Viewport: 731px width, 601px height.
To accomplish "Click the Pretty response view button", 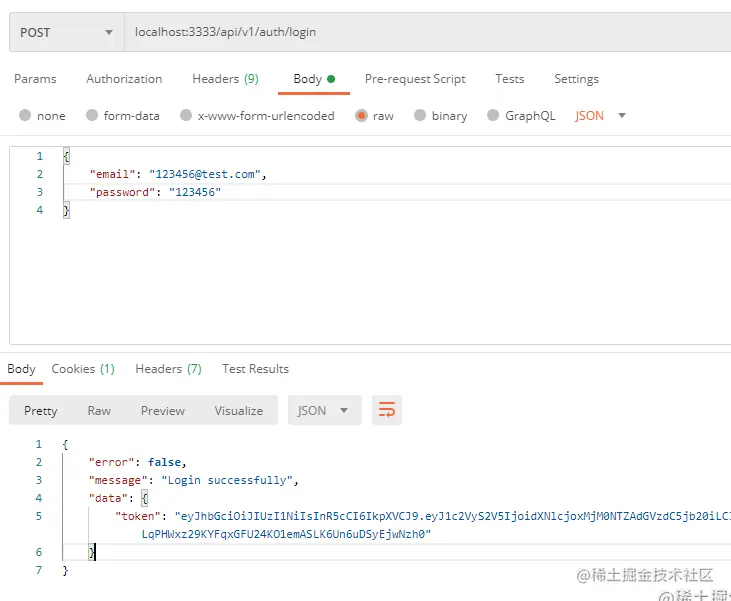I will point(41,410).
